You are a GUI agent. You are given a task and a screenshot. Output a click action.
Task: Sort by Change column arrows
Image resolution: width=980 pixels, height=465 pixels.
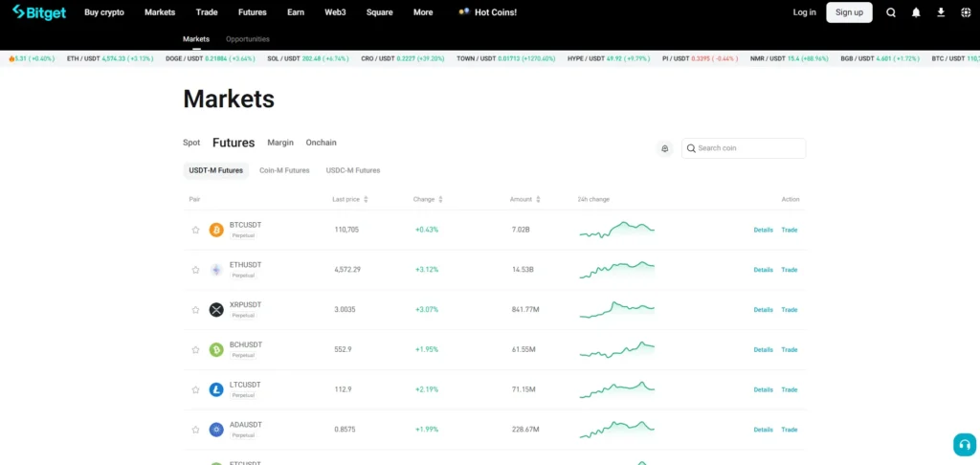click(440, 199)
